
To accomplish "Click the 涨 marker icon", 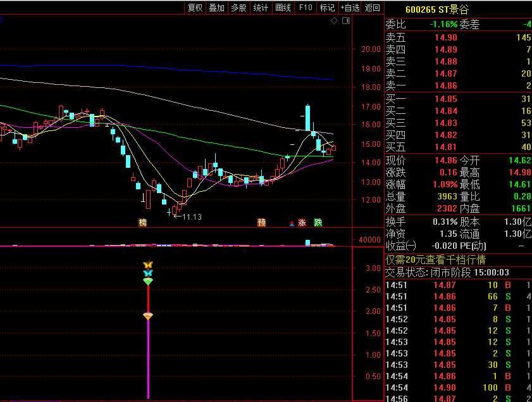I will click(x=302, y=222).
